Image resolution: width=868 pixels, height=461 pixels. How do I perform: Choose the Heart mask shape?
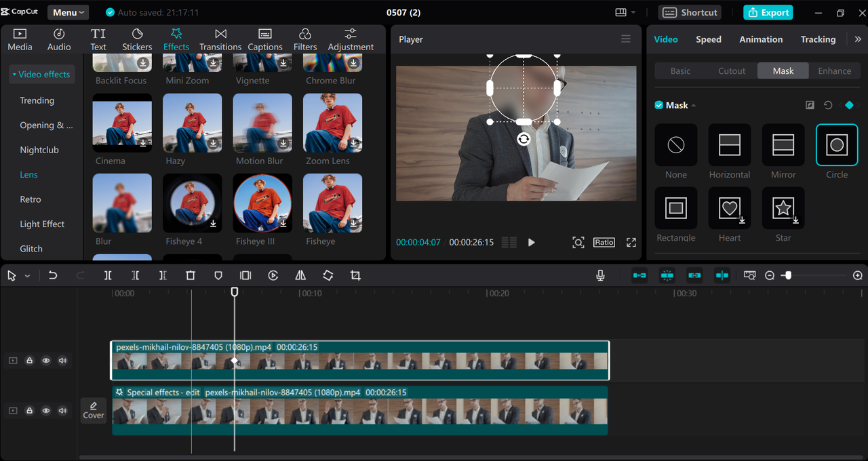point(730,208)
